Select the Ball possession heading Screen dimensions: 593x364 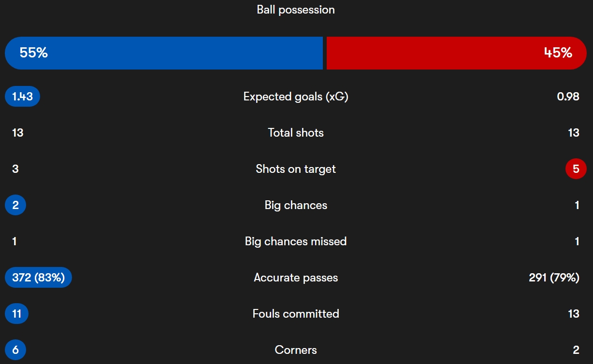click(296, 10)
